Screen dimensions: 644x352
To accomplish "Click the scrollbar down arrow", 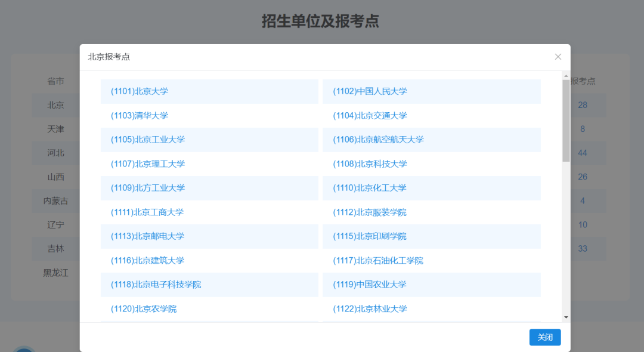I will point(566,317).
